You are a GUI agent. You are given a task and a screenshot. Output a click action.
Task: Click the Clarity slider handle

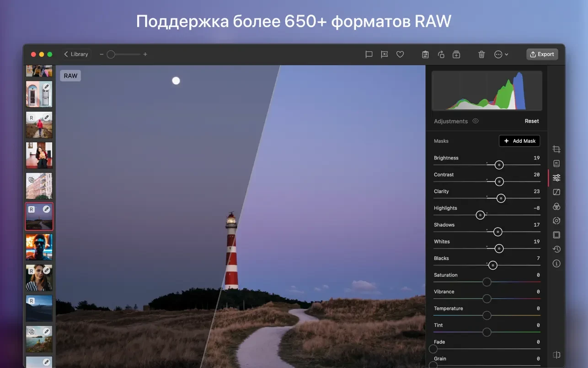tap(501, 198)
